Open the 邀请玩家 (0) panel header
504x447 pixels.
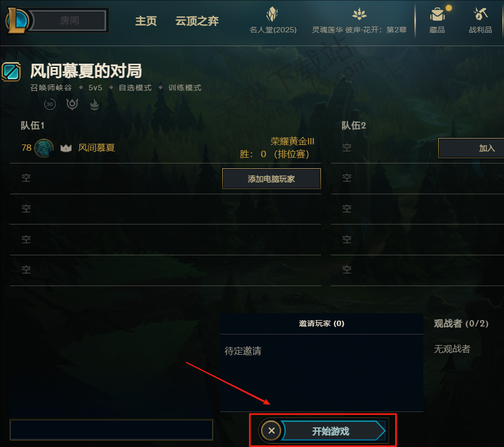tap(321, 323)
